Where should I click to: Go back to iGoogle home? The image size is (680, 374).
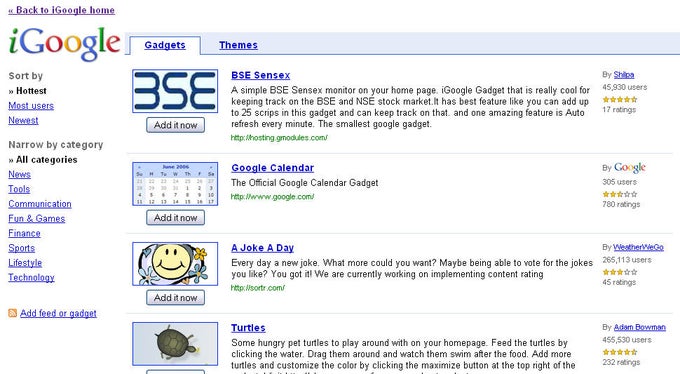point(62,10)
